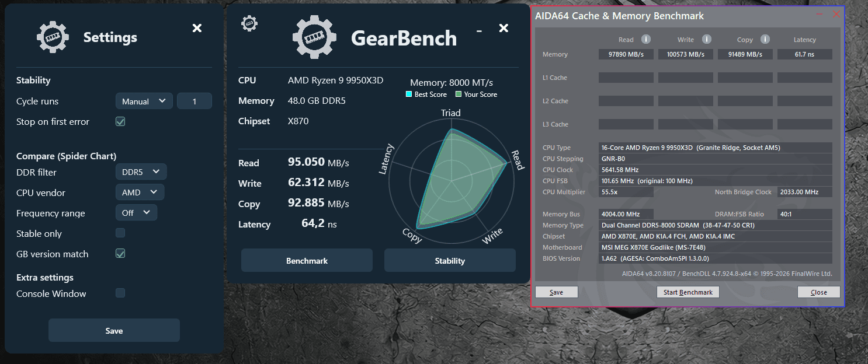This screenshot has width=868, height=364.
Task: Click the Close button in AIDA64
Action: pos(819,292)
